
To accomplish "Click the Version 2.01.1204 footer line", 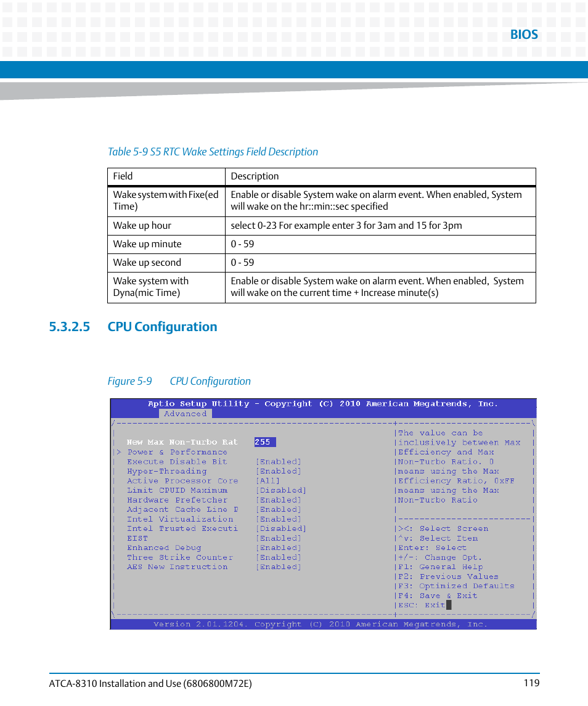I will pos(321,624).
